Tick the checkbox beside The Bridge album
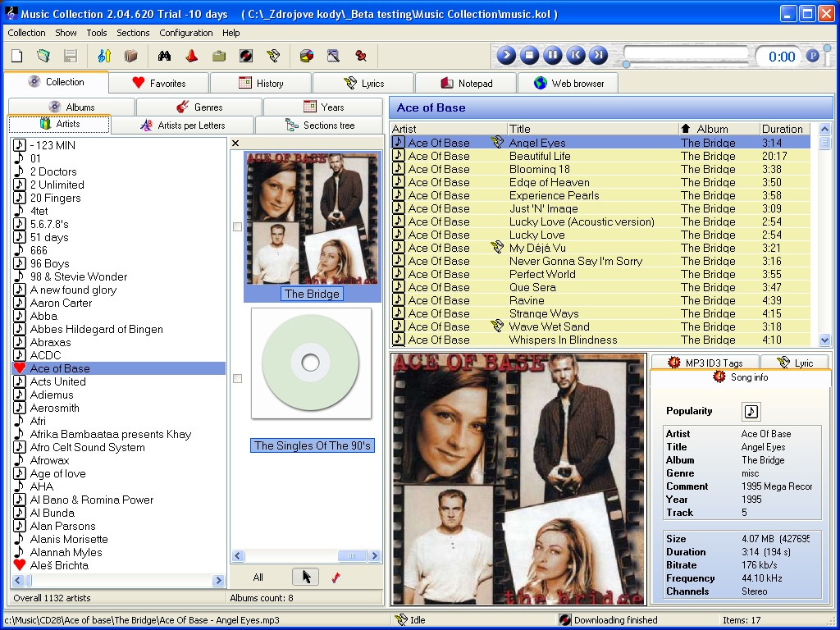The height and width of the screenshot is (630, 840). coord(237,226)
